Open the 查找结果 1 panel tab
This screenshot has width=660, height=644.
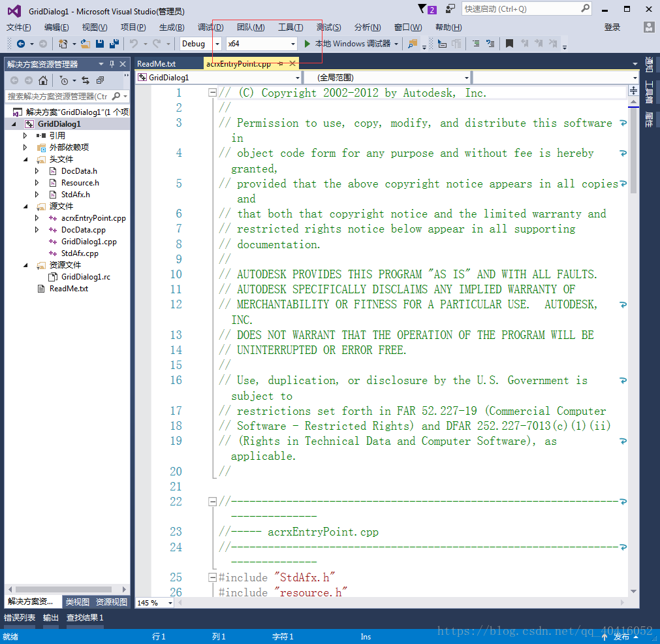click(85, 617)
